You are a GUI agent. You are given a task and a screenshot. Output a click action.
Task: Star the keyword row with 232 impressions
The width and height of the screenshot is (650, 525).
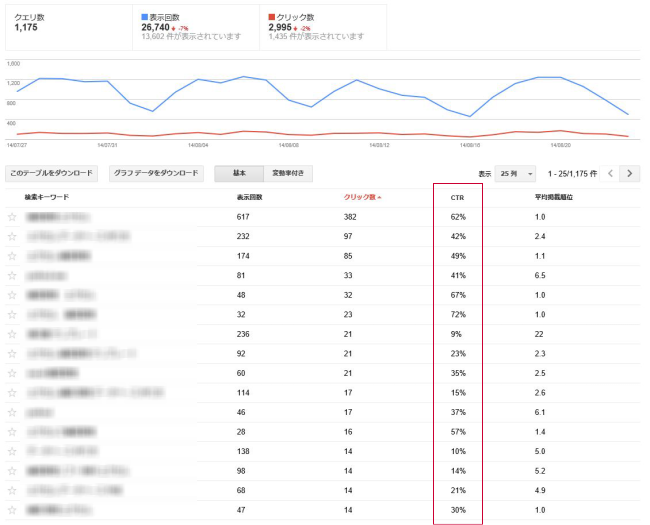tap(12, 236)
